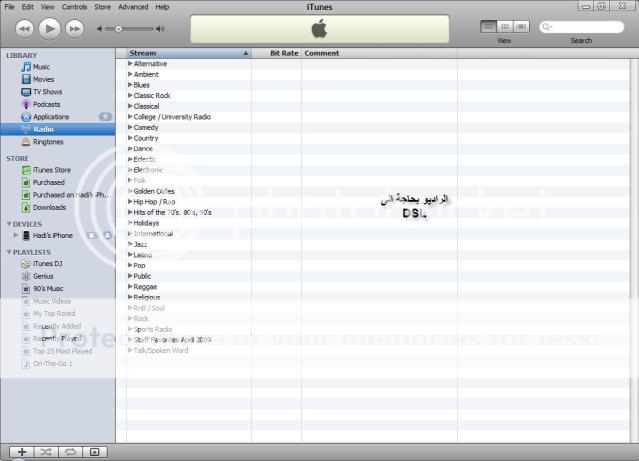Open the iTunes DJ icon
The image size is (639, 461).
(26, 264)
